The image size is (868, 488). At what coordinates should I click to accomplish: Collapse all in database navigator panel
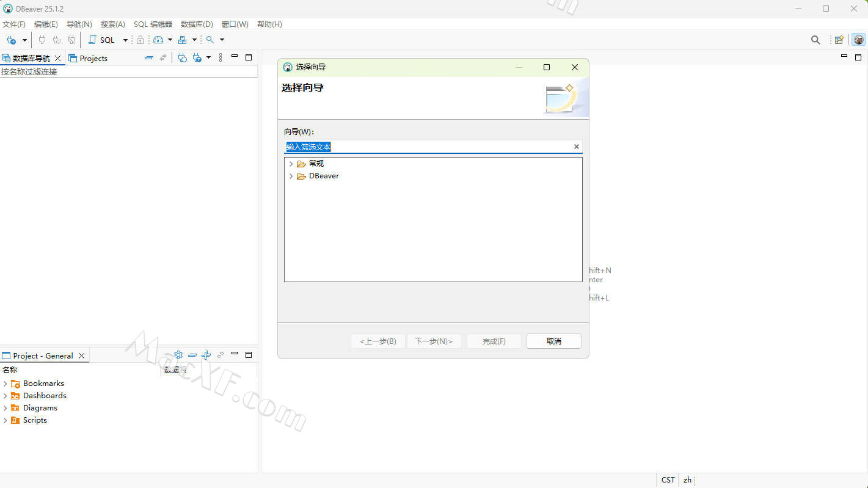[148, 57]
